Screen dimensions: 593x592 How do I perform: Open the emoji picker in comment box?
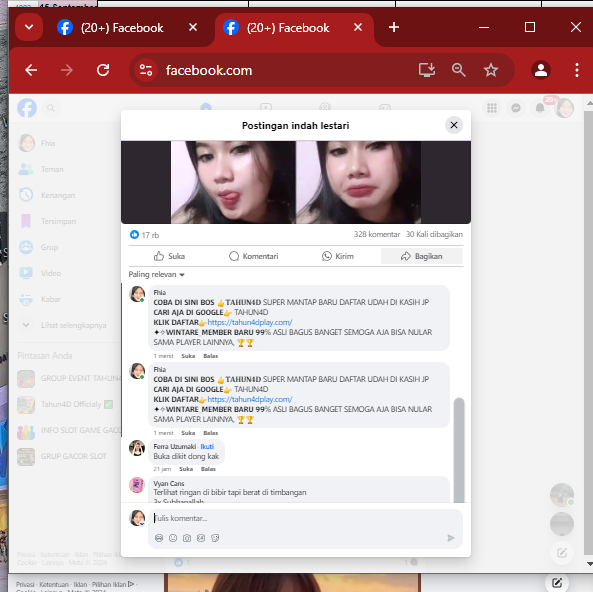click(173, 538)
